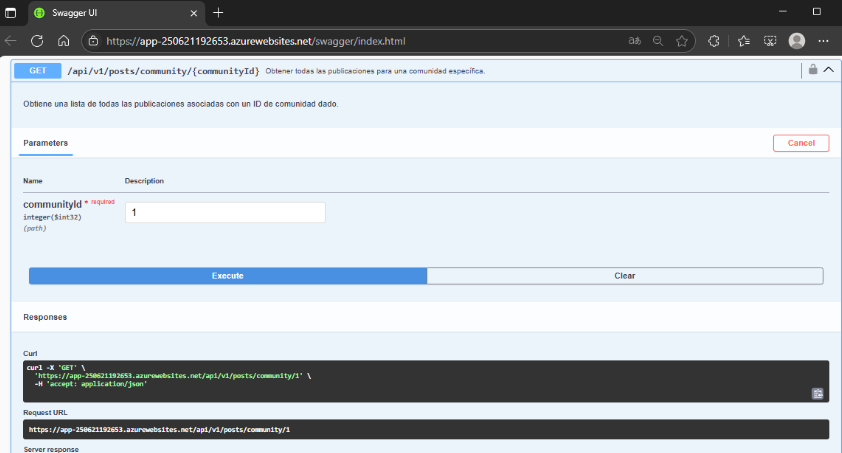842x453 pixels.
Task: Click the 'Server response' label
Action: (51, 449)
